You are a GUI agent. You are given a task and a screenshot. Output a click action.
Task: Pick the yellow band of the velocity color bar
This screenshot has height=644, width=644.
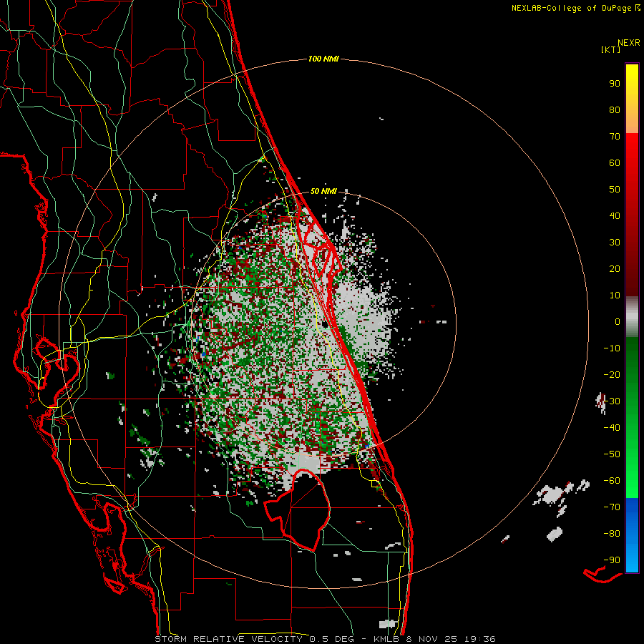[x=632, y=99]
